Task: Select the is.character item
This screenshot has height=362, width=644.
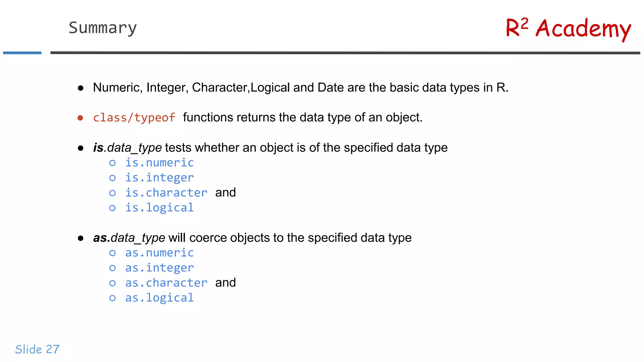Action: click(x=166, y=193)
